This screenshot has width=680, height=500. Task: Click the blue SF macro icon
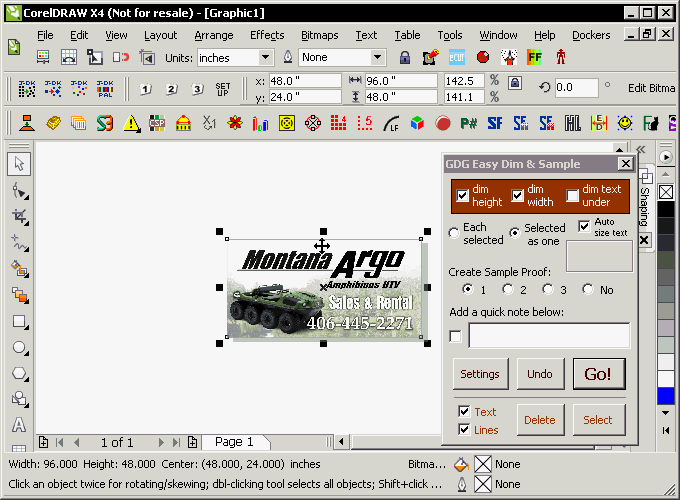495,124
